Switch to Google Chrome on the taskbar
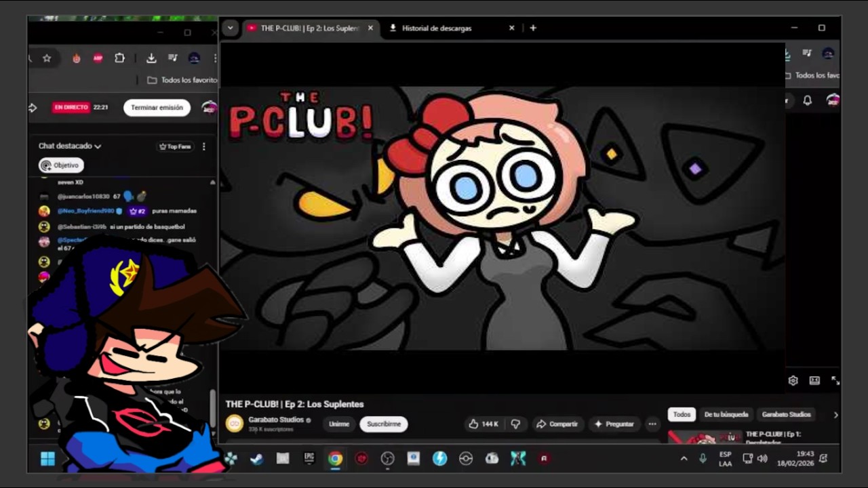Screen dimensions: 868x488 pyautogui.click(x=335, y=459)
